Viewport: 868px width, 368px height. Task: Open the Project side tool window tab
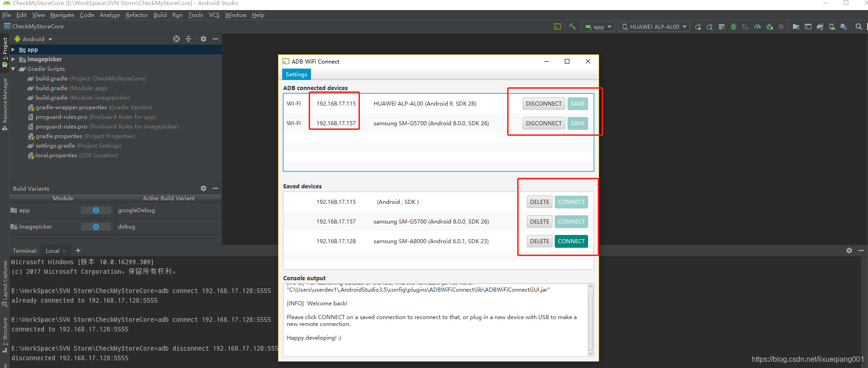pos(5,52)
